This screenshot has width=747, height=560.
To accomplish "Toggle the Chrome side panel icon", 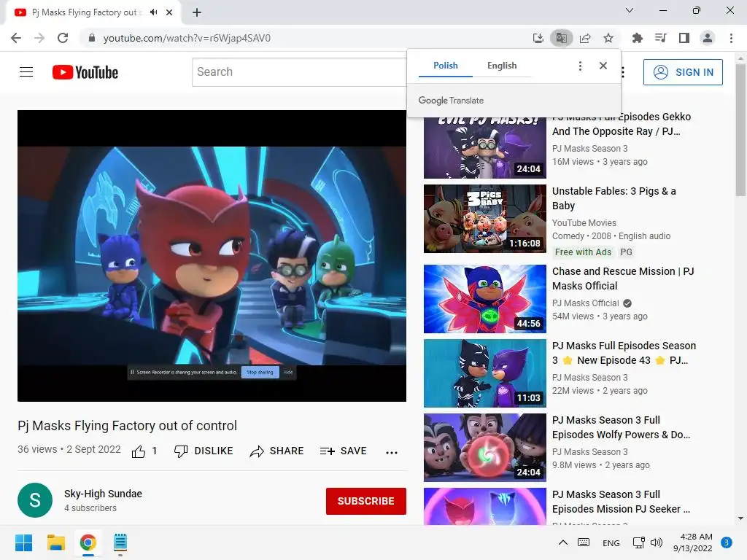I will pyautogui.click(x=684, y=38).
